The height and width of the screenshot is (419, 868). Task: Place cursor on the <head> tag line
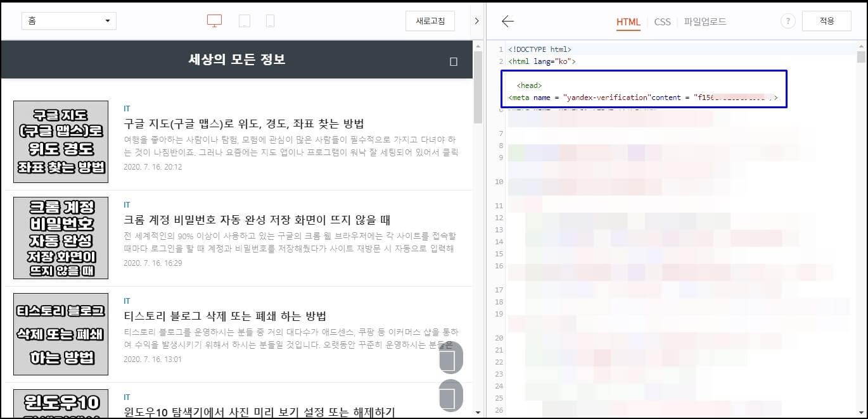(x=529, y=85)
